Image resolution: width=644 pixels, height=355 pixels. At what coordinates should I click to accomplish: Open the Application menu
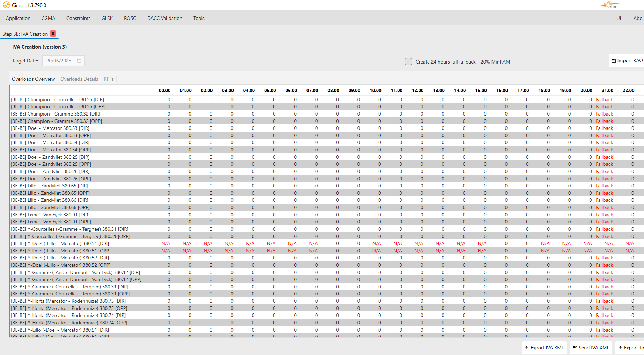coord(18,18)
